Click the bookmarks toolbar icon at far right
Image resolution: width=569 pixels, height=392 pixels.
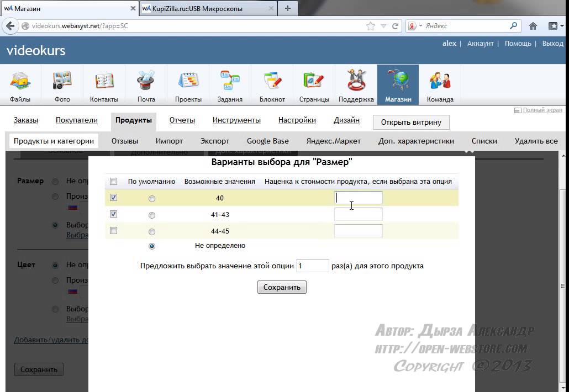coord(553,26)
